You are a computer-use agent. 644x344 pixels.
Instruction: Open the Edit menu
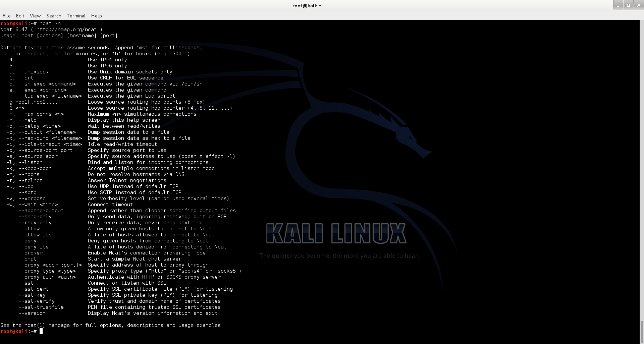pyautogui.click(x=20, y=16)
